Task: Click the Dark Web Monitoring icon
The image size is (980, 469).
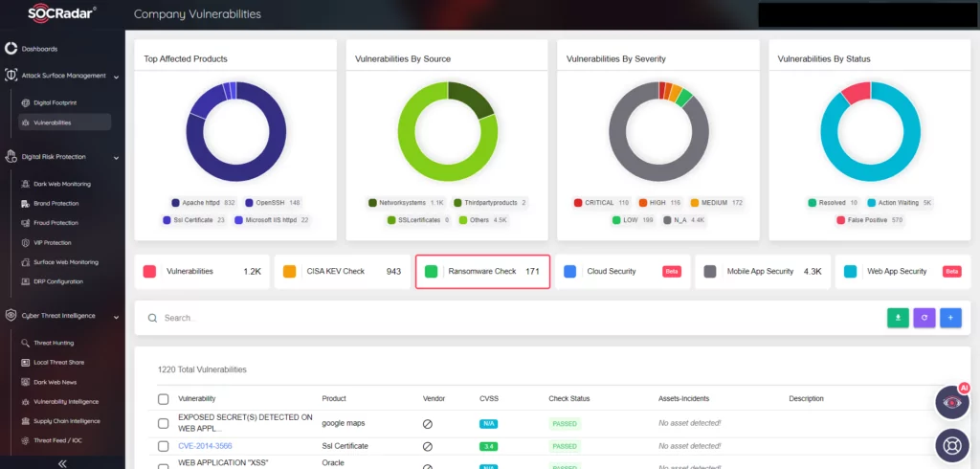Action: pyautogui.click(x=26, y=184)
